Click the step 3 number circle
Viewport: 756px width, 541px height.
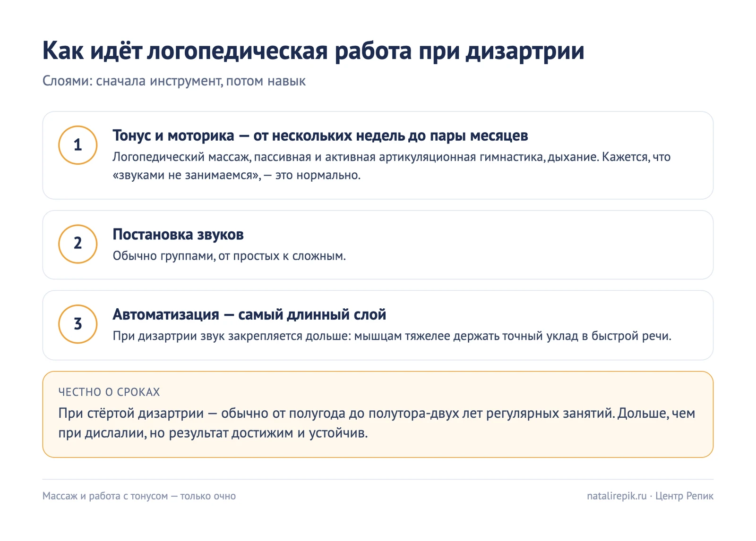[78, 324]
